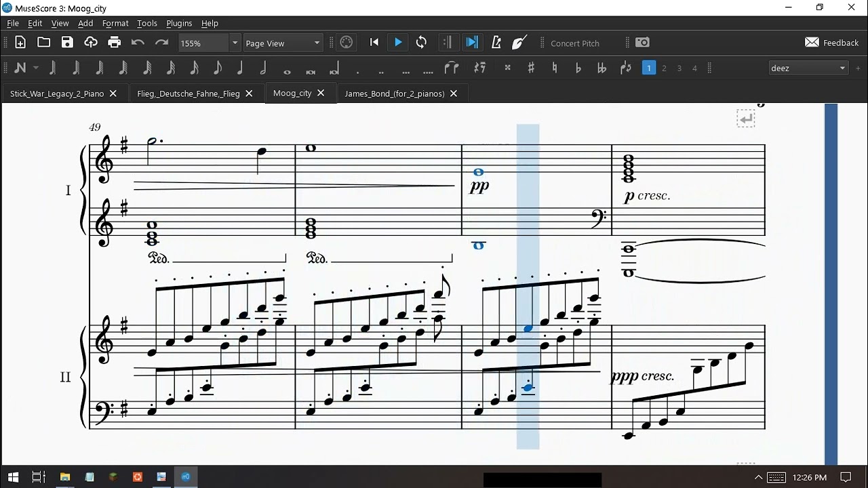
Task: Open a score file using the folder icon
Action: pos(44,43)
